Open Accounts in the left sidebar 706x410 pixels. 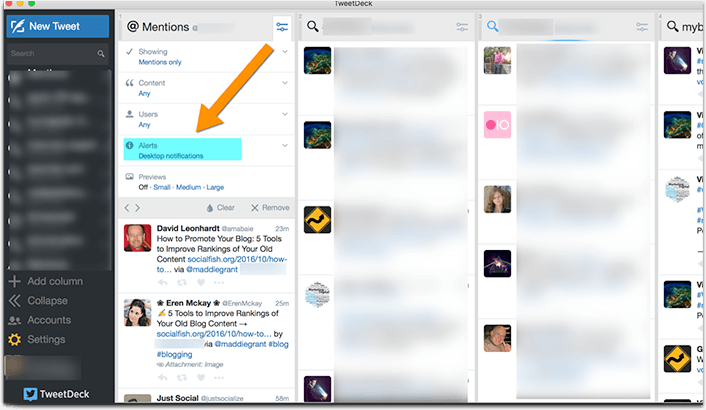pyautogui.click(x=15, y=320)
